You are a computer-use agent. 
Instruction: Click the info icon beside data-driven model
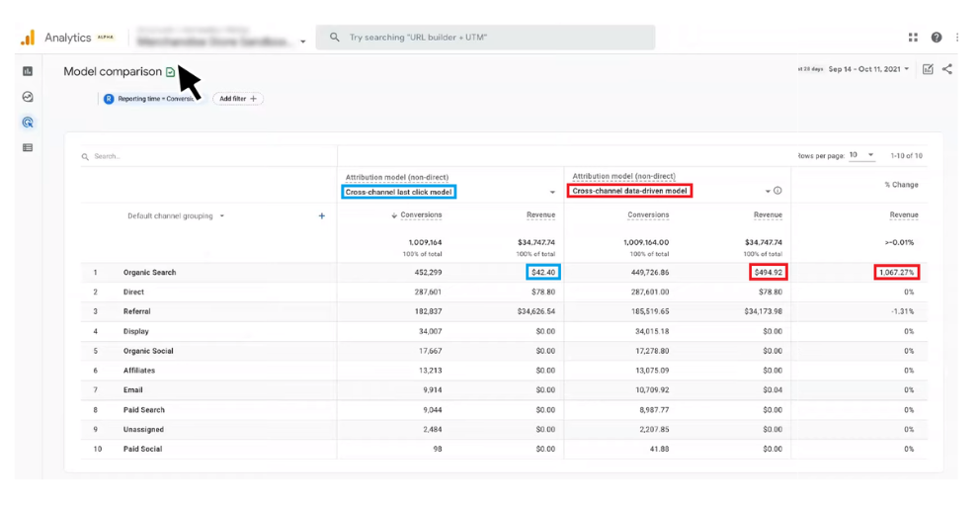click(x=777, y=191)
